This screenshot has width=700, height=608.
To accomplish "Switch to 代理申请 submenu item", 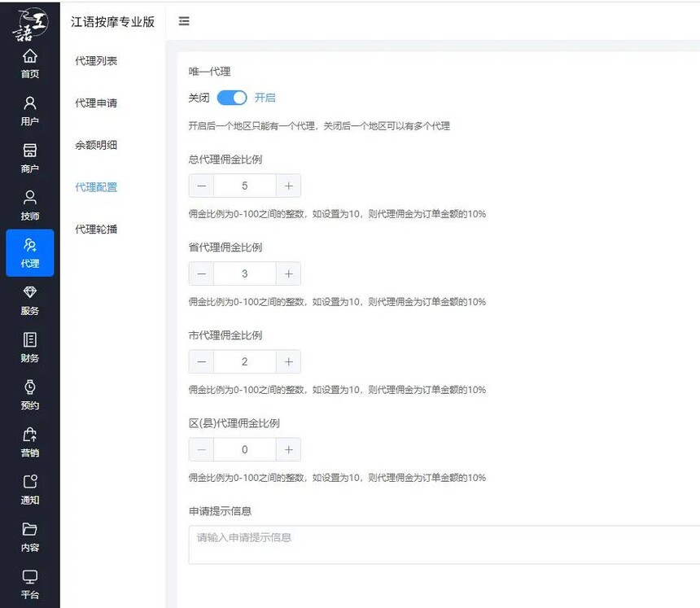I will pyautogui.click(x=96, y=103).
